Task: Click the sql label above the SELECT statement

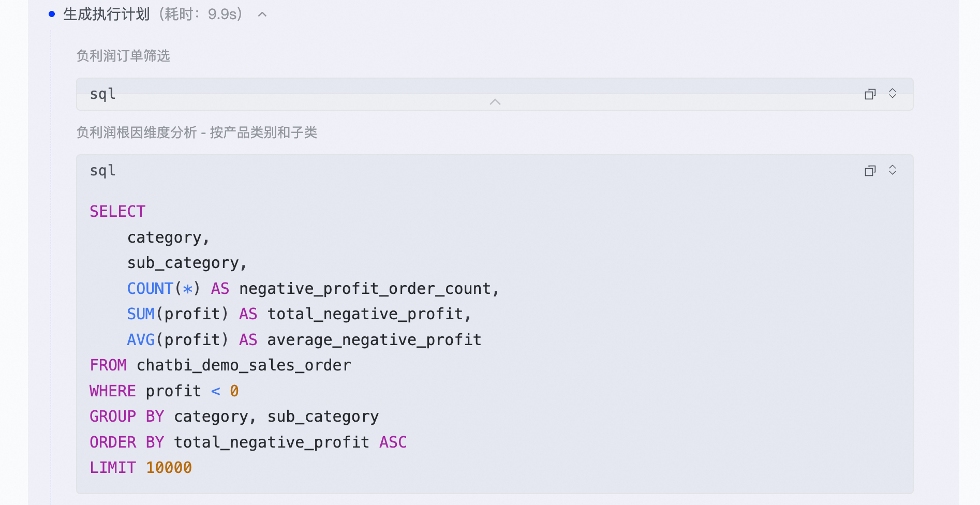Action: point(102,171)
